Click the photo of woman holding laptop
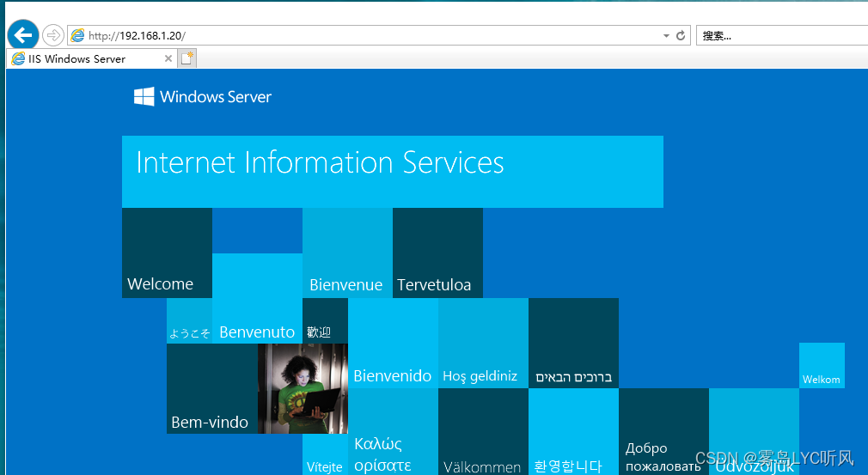The image size is (868, 475). coord(303,389)
